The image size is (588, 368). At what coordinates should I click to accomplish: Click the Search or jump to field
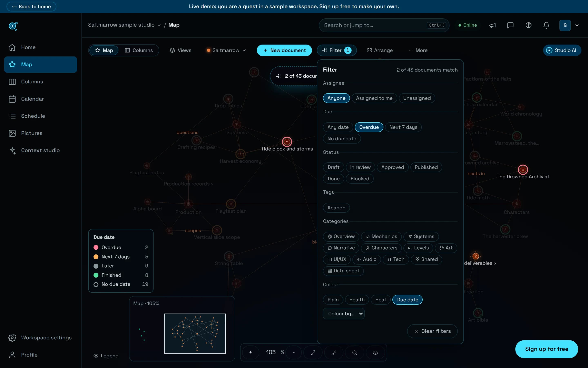coord(384,25)
